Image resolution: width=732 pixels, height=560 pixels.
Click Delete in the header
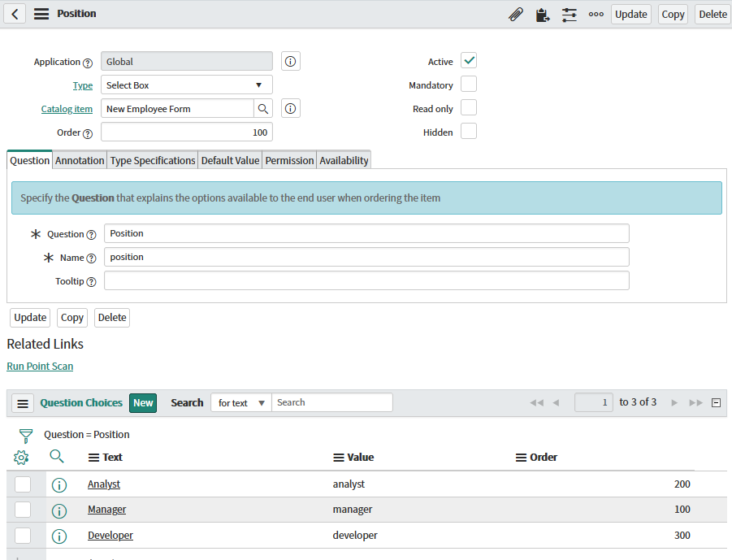tap(713, 15)
